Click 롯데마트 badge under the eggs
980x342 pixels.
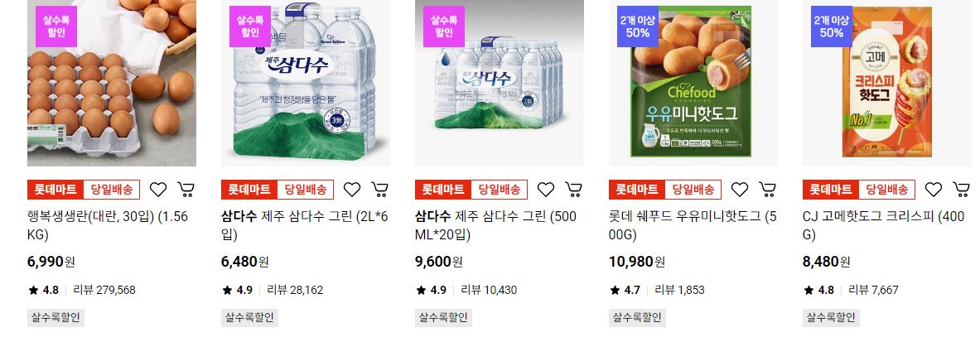[55, 190]
